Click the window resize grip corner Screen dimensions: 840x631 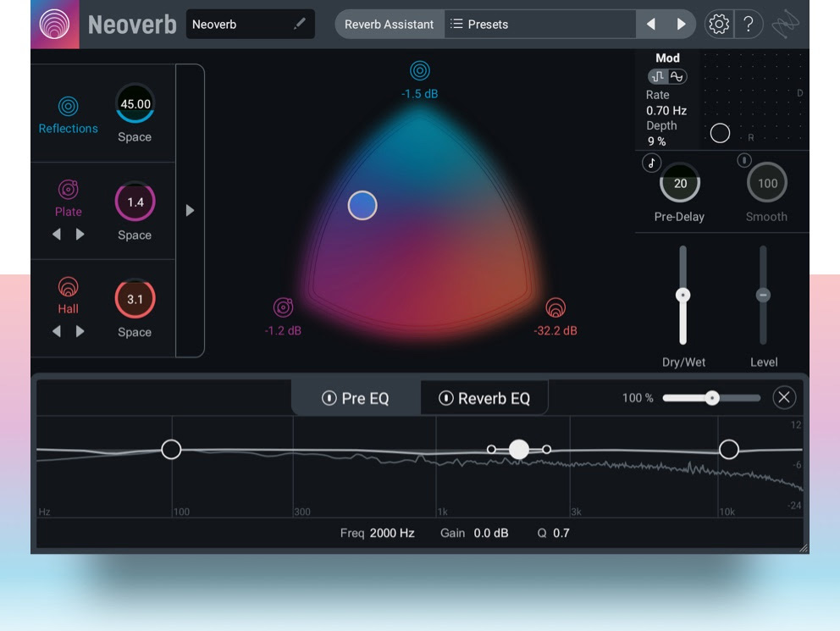pos(804,548)
